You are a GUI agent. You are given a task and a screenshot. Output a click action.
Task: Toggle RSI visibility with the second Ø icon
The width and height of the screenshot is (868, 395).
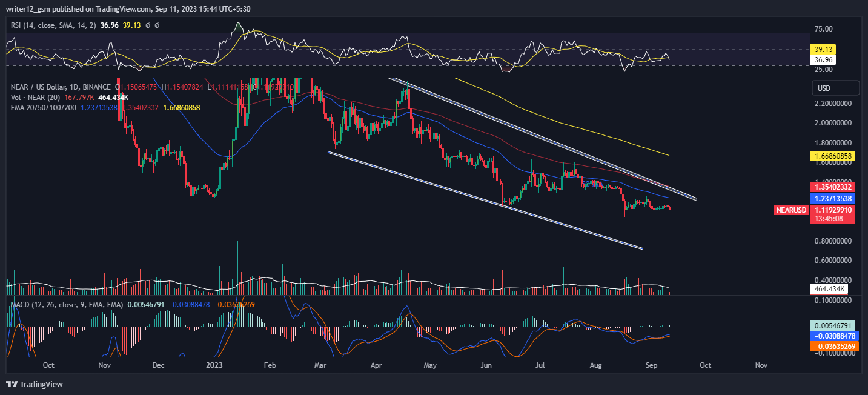[157, 25]
